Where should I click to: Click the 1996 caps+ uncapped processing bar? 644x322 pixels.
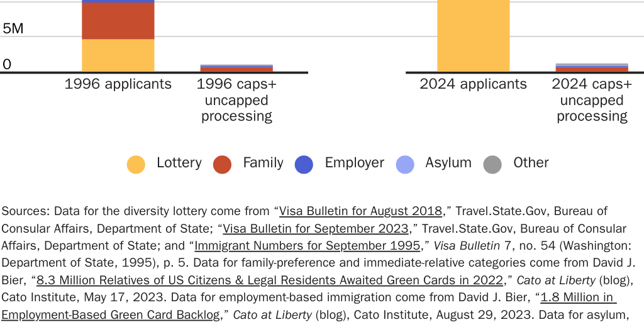[x=236, y=69]
